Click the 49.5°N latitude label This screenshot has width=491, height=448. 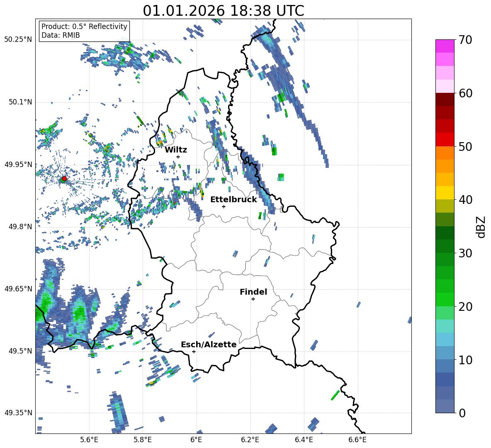tap(20, 351)
